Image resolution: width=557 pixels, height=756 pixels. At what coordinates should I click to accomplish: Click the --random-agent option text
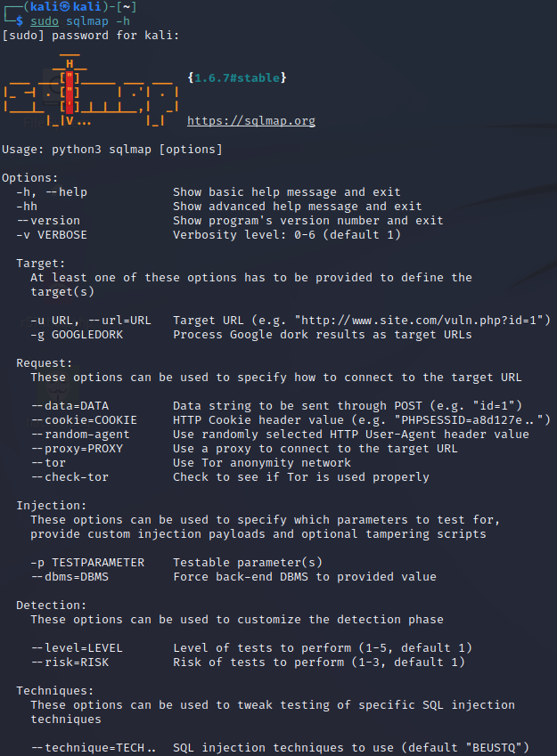80,435
